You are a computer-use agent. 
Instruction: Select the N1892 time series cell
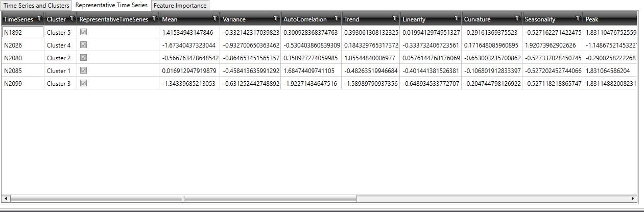[22, 32]
